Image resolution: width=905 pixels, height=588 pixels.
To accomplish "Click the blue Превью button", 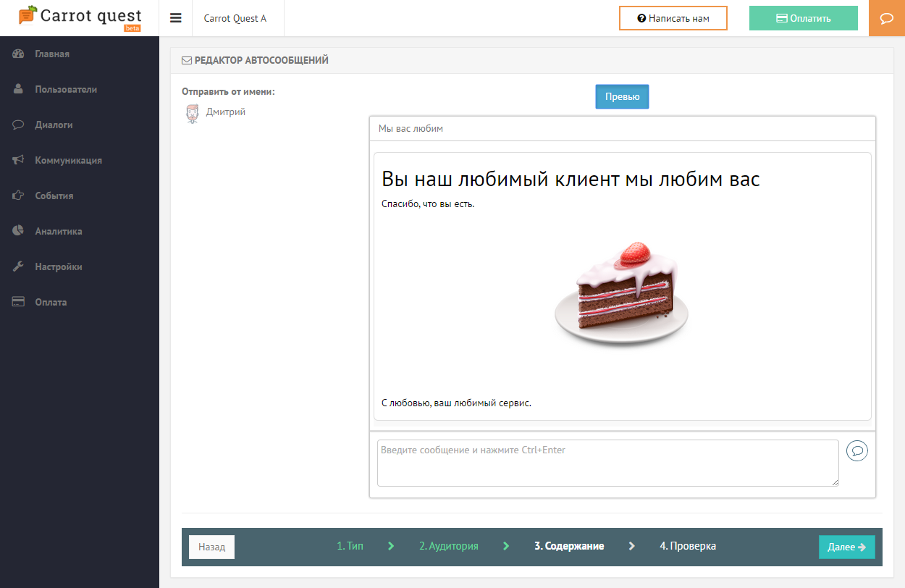I will pyautogui.click(x=622, y=97).
